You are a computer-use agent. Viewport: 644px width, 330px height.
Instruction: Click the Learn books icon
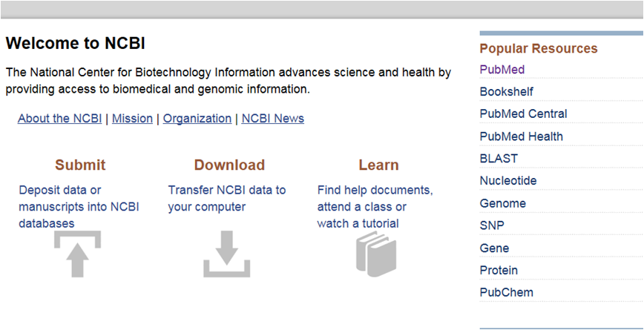coord(376,252)
